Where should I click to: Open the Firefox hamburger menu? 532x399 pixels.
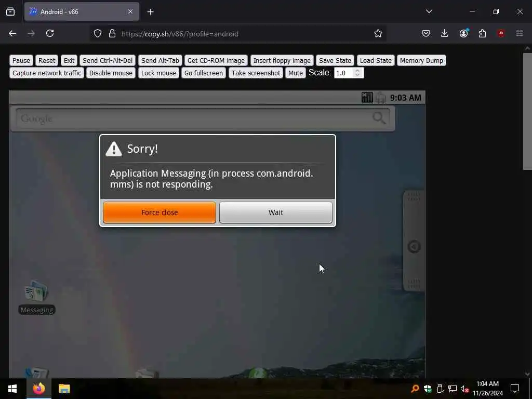(520, 33)
